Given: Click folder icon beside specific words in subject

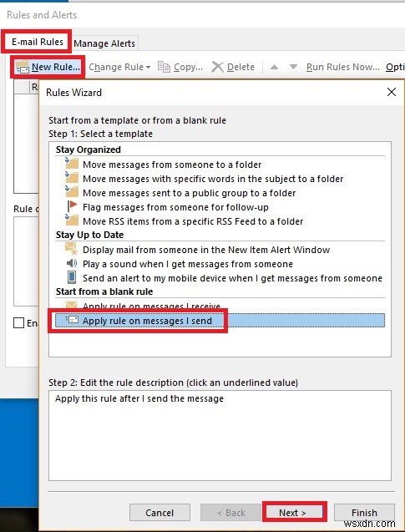Looking at the screenshot, I should (72, 178).
